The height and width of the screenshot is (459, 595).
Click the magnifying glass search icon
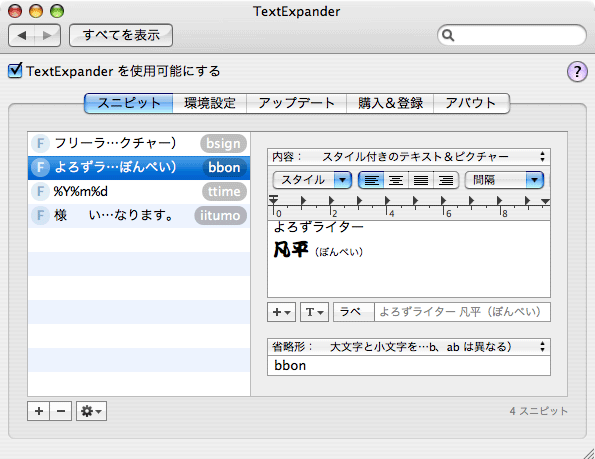(x=448, y=35)
